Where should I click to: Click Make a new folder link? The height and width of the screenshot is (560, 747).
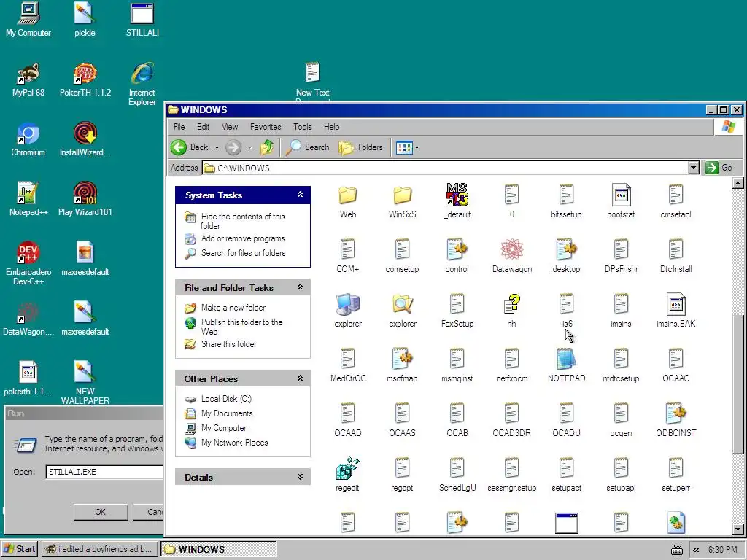pyautogui.click(x=233, y=308)
